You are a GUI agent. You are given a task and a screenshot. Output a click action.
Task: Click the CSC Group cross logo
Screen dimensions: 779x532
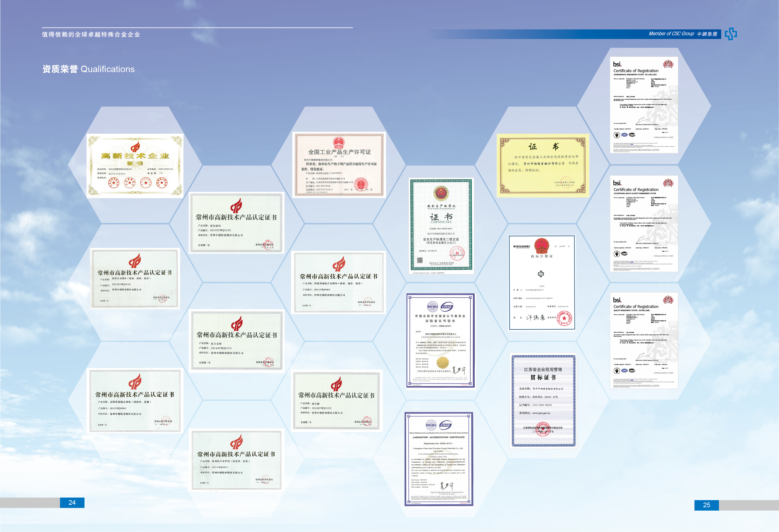(x=731, y=34)
